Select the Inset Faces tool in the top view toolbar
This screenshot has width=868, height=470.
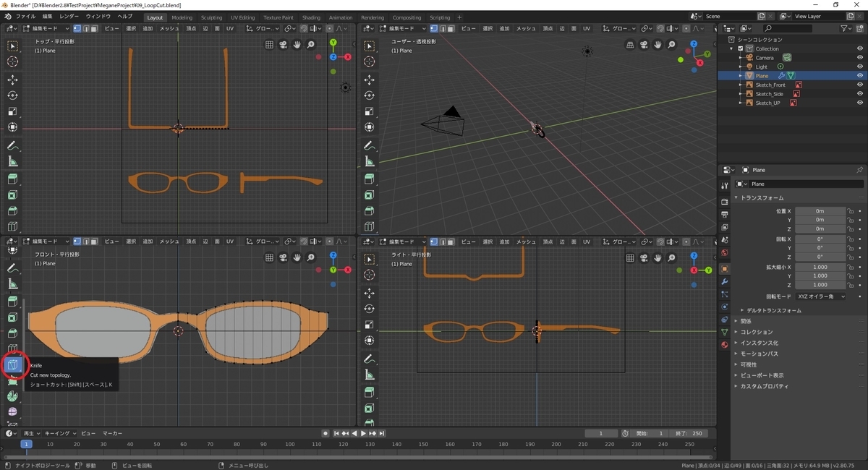12,195
